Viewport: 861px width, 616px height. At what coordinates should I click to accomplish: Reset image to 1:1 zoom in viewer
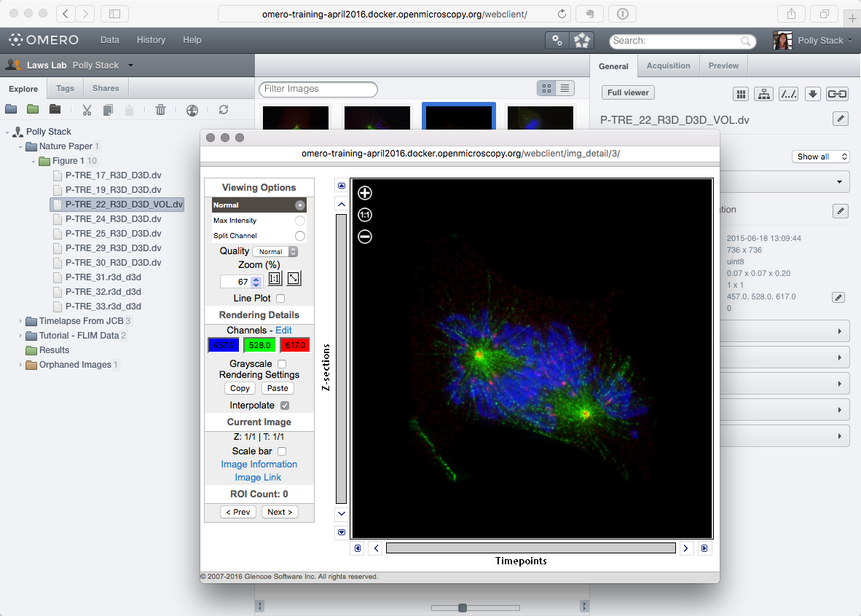pos(364,215)
